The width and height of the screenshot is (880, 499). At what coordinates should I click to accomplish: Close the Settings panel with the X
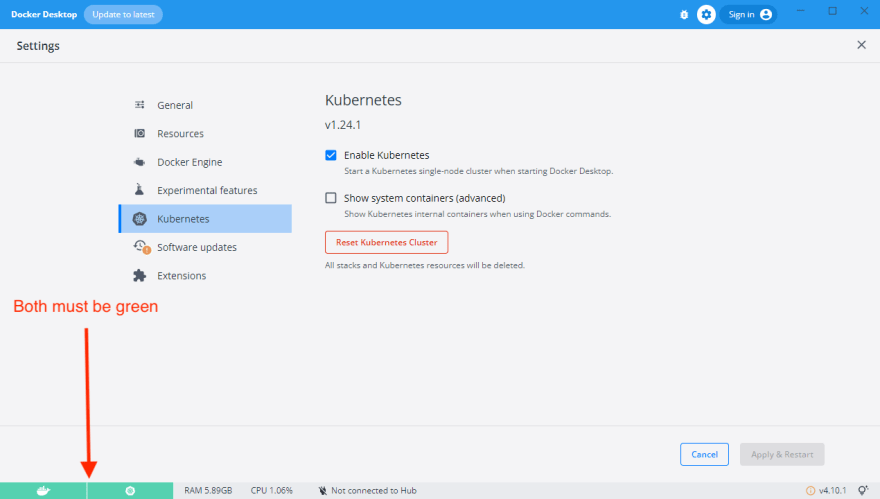[x=861, y=45]
